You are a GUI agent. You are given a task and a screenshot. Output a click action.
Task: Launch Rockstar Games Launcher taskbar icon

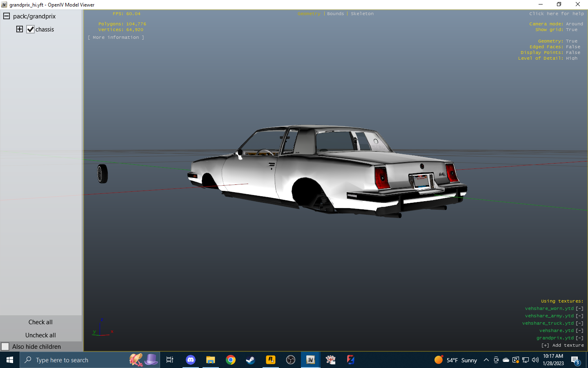(x=270, y=360)
